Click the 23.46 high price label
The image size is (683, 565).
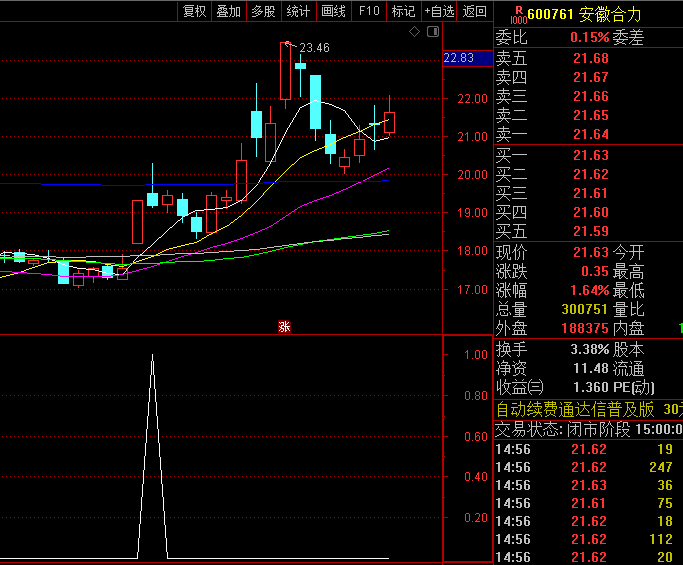pyautogui.click(x=314, y=47)
